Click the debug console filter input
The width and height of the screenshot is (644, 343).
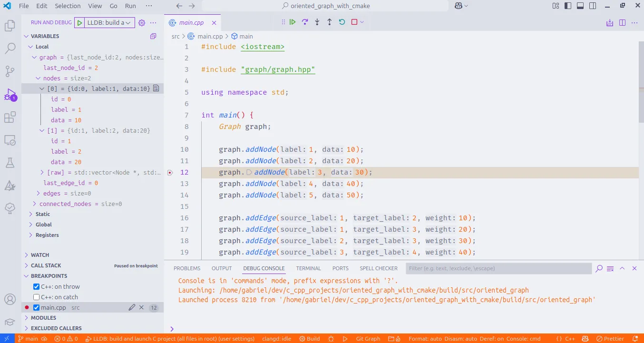[x=499, y=268]
